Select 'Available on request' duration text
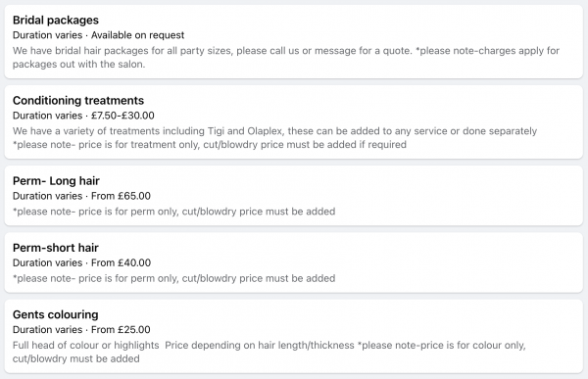This screenshot has height=379, width=588. [98, 35]
